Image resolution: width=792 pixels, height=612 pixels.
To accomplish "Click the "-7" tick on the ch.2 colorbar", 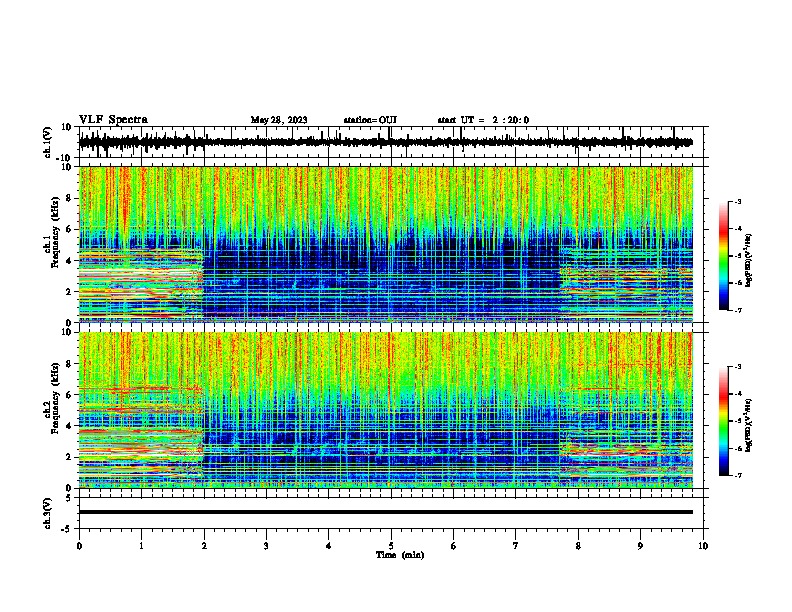I will pyautogui.click(x=738, y=475).
